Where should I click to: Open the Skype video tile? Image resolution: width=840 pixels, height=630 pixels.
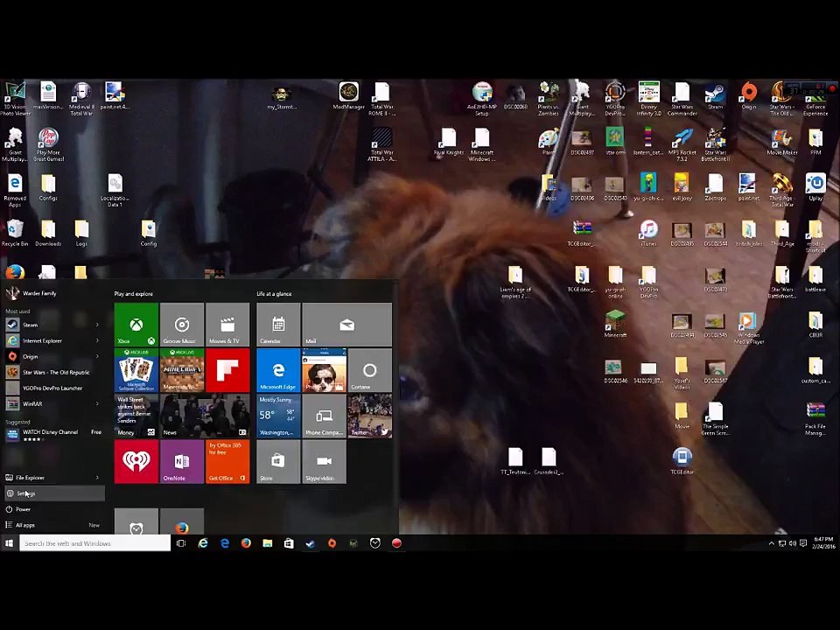[x=324, y=462]
